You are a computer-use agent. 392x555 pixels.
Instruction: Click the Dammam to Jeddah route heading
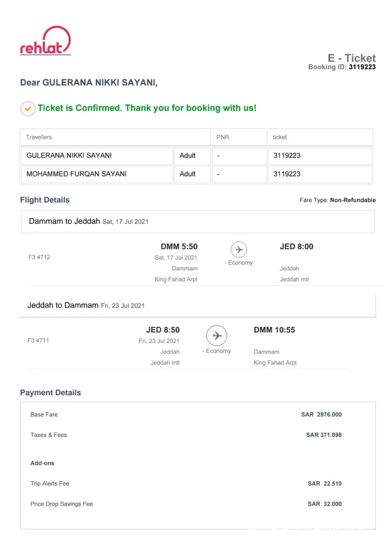(x=65, y=221)
